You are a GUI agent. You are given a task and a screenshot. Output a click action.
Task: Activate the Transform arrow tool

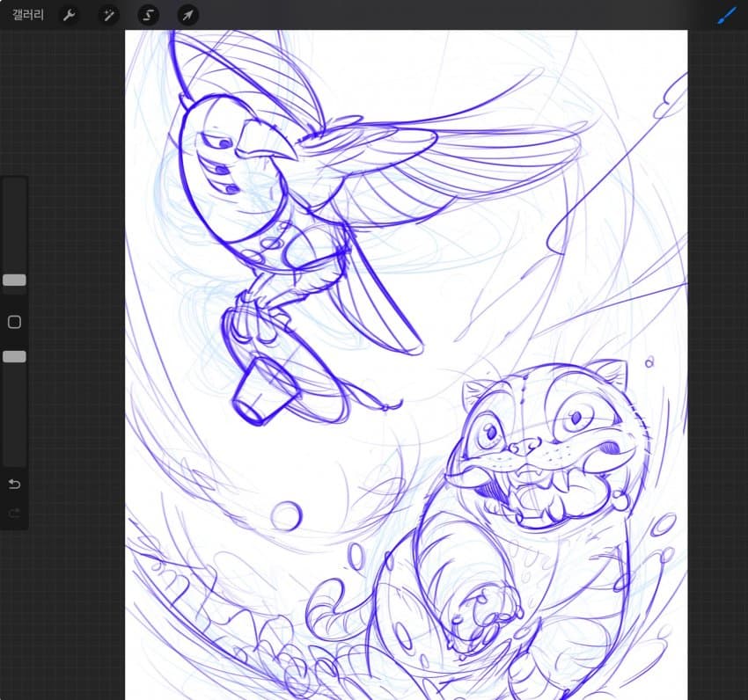tap(188, 15)
